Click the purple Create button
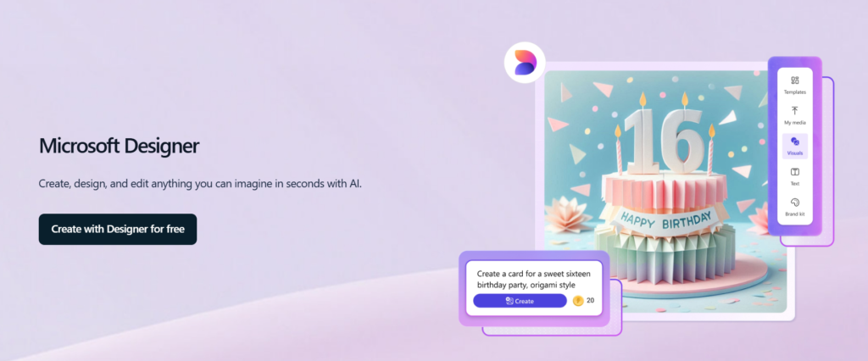868x361 pixels. click(520, 301)
